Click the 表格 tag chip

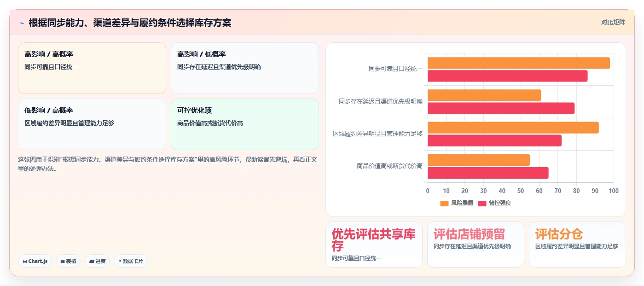click(x=68, y=261)
